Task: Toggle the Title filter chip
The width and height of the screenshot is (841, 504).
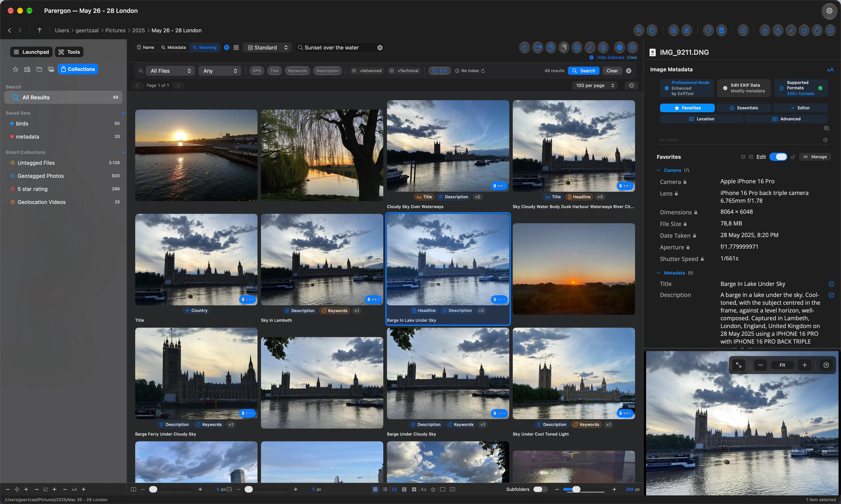Action: coord(274,71)
